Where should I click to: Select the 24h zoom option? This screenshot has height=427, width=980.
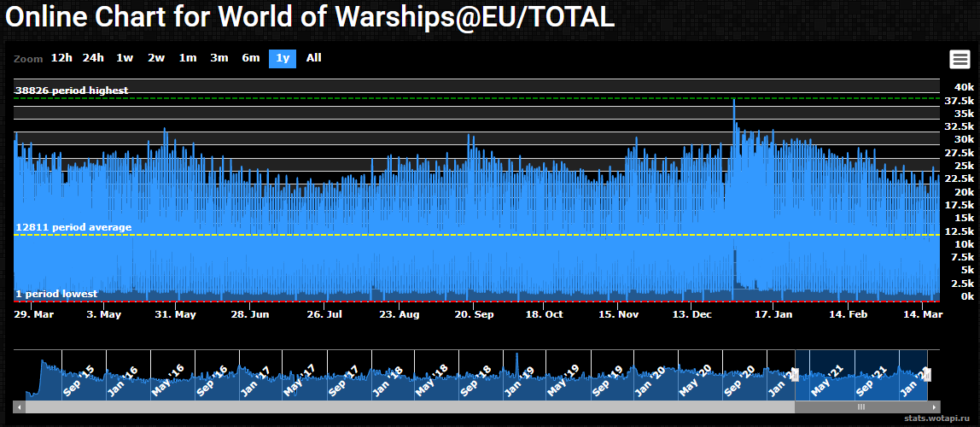(93, 58)
